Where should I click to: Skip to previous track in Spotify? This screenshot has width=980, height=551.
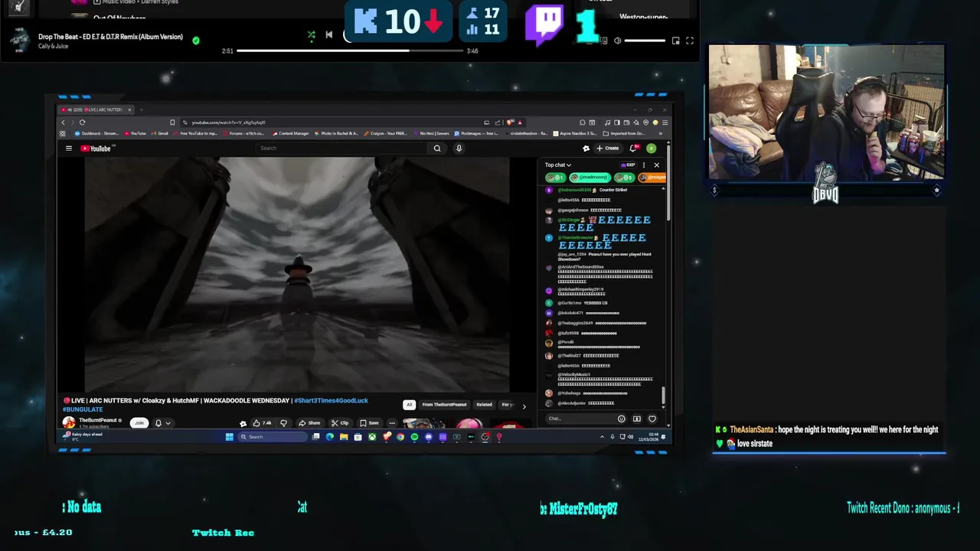tap(329, 34)
